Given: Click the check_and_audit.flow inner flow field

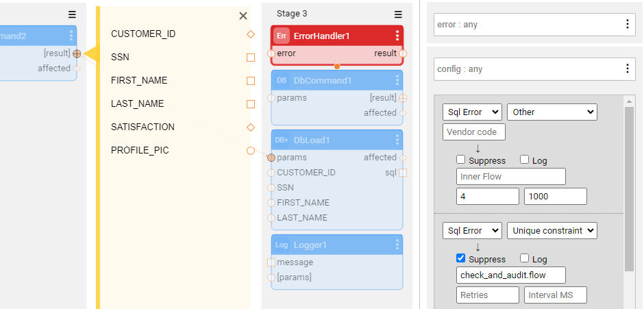Looking at the screenshot, I should pyautogui.click(x=510, y=275).
